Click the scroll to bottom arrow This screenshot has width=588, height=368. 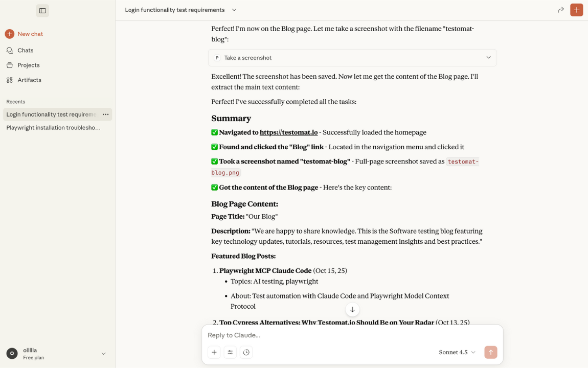tap(352, 310)
